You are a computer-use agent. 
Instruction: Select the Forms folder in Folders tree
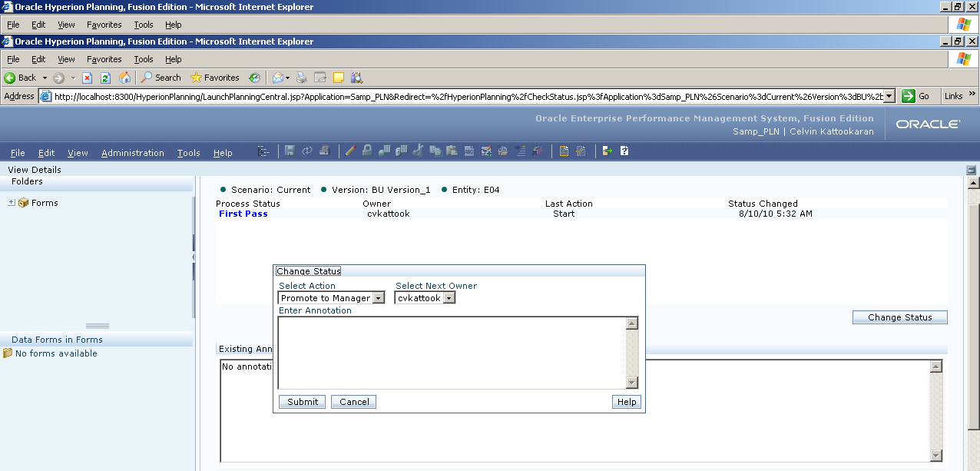point(45,203)
